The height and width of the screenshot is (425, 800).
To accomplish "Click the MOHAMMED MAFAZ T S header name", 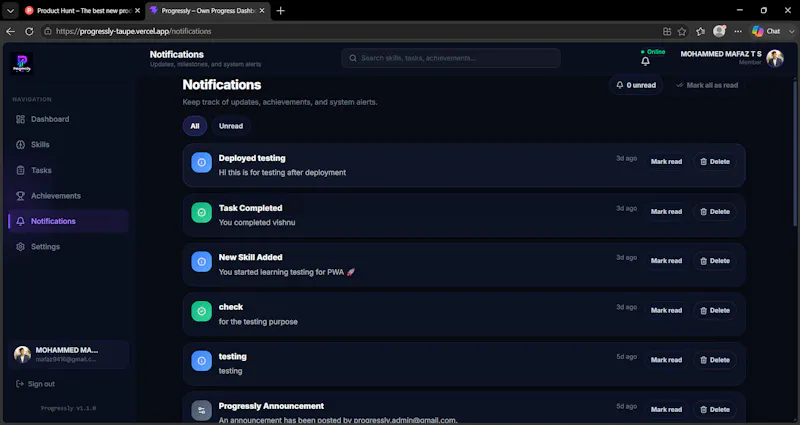I will click(720, 54).
